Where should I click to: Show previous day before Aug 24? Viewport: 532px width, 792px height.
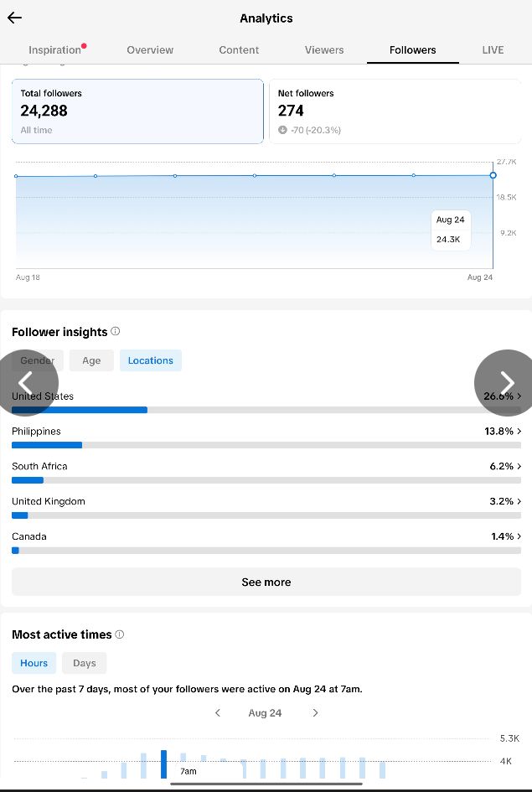point(218,712)
